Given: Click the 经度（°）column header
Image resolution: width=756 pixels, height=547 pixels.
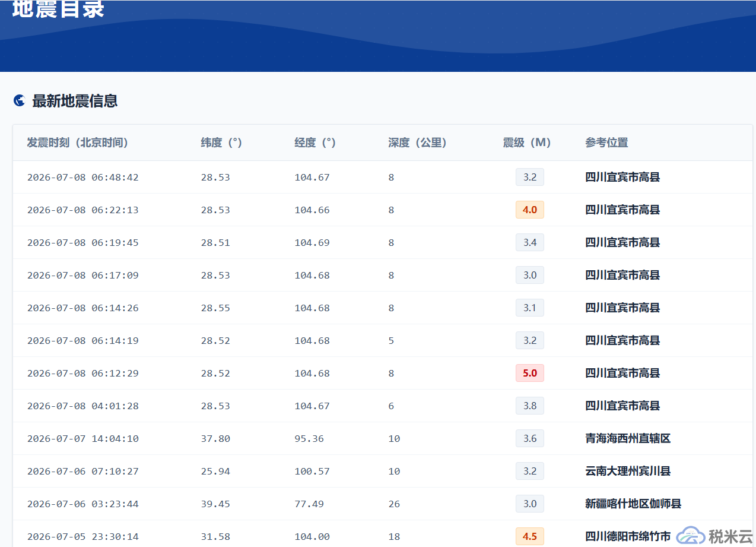Looking at the screenshot, I should (315, 143).
